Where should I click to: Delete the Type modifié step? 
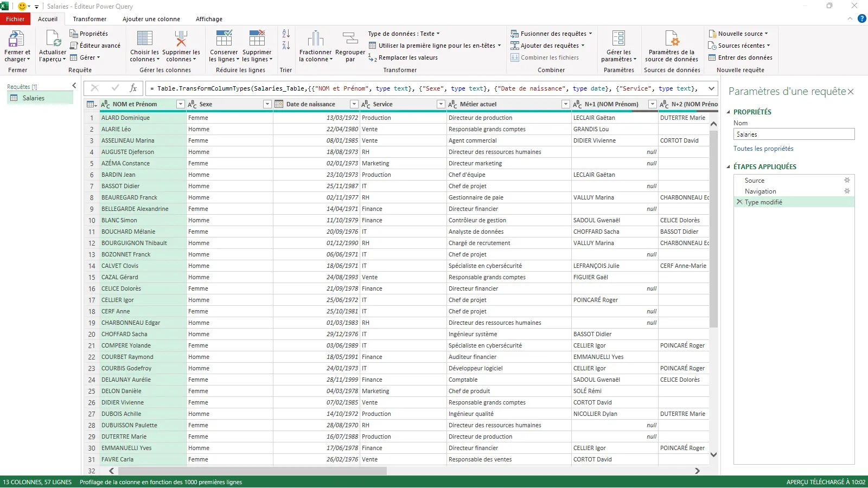point(739,202)
